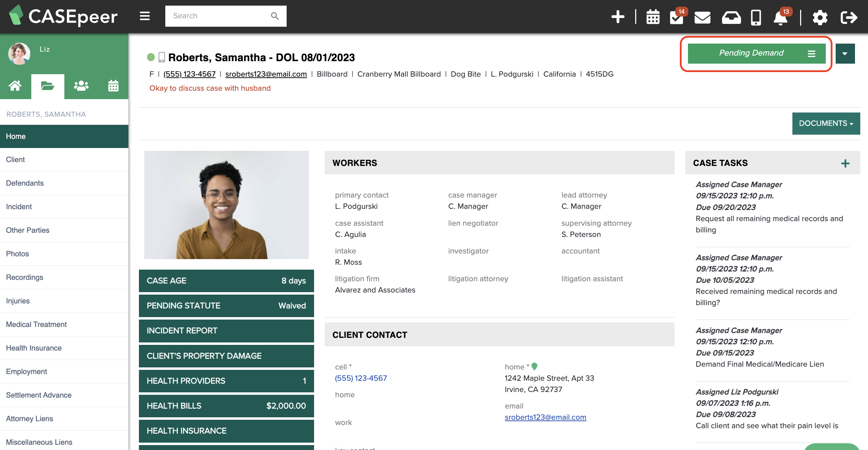868x450 pixels.
Task: Click cell number in Client Contact
Action: click(x=361, y=378)
